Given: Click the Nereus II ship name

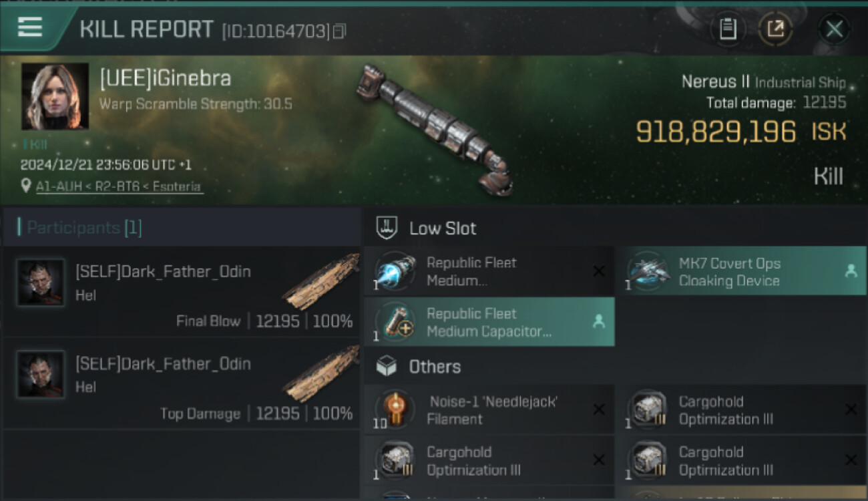Looking at the screenshot, I should point(715,82).
